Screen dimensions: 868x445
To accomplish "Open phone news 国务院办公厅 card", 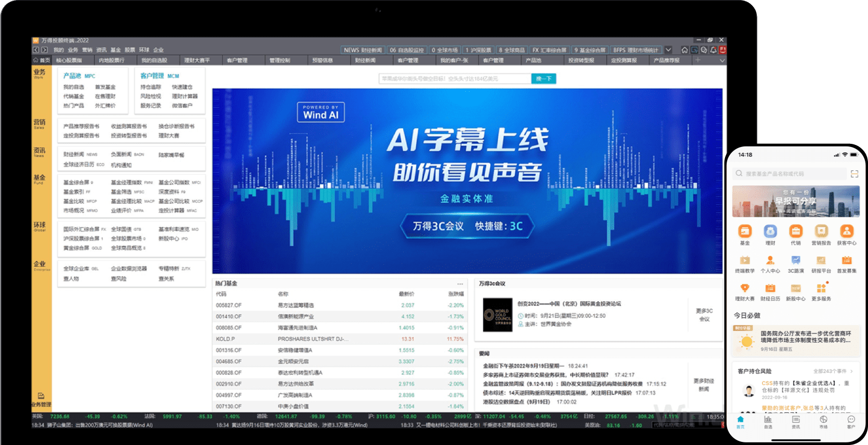I will pos(795,340).
